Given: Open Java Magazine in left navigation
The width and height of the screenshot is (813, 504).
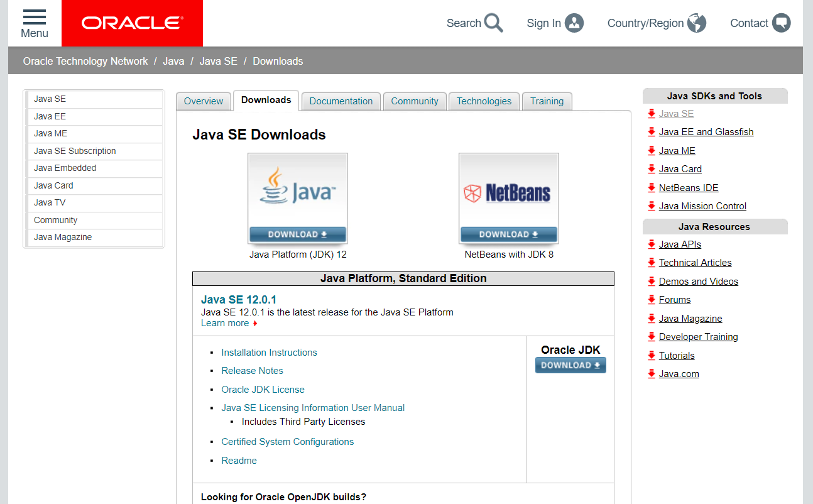Looking at the screenshot, I should pos(94,238).
